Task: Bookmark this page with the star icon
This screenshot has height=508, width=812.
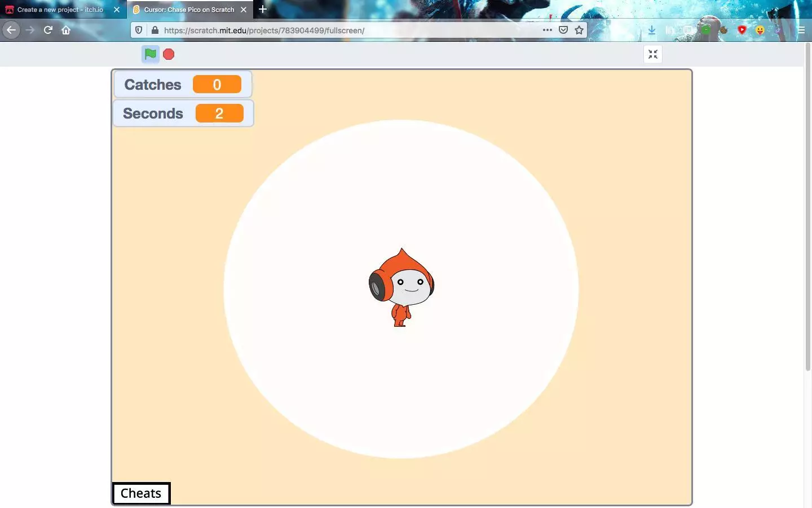Action: coord(579,30)
